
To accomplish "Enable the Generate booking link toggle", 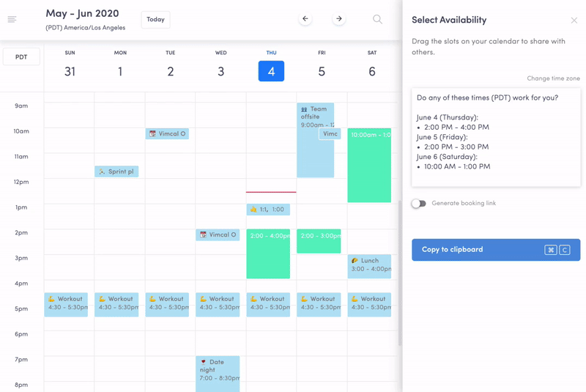I will coord(418,204).
